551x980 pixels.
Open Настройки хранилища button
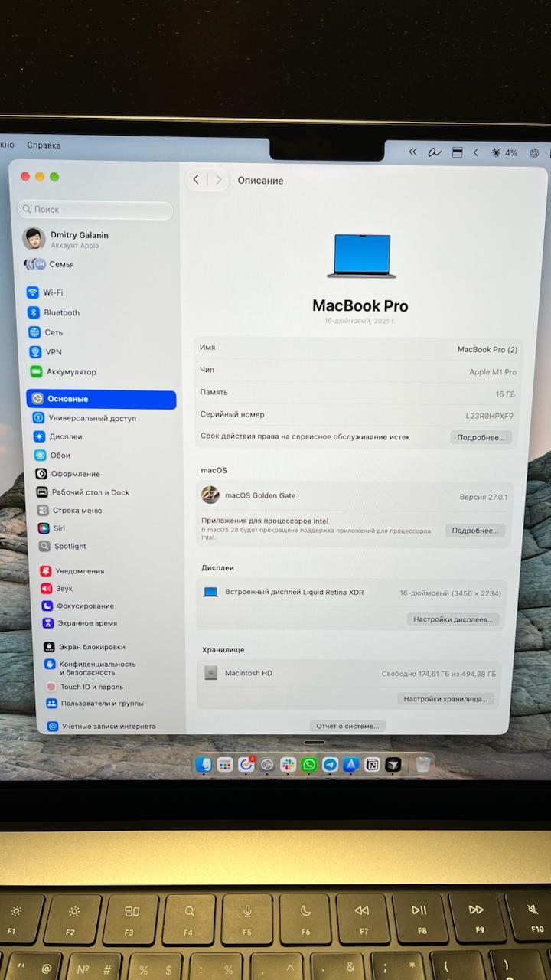[445, 699]
